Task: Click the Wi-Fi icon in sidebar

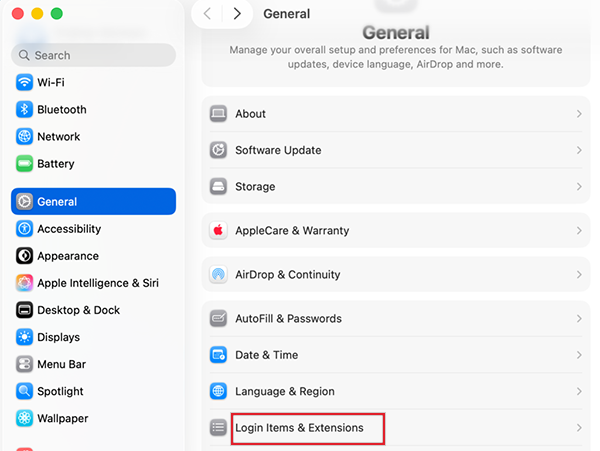Action: [24, 82]
